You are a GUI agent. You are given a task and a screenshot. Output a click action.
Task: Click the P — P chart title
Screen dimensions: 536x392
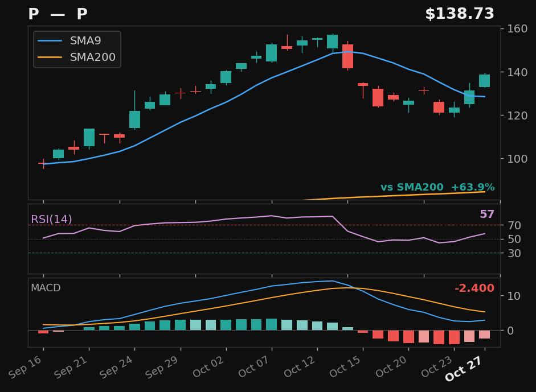(x=58, y=14)
